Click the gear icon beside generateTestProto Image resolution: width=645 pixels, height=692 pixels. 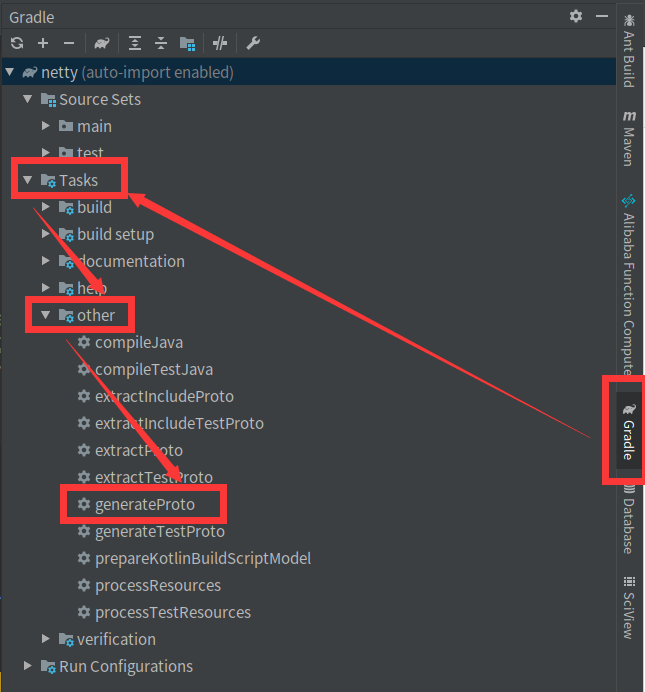tap(84, 530)
